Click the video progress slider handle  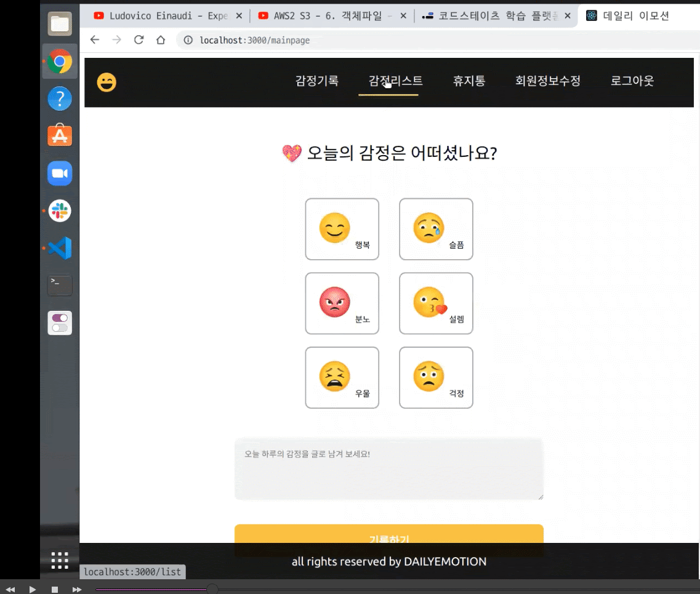pos(212,590)
